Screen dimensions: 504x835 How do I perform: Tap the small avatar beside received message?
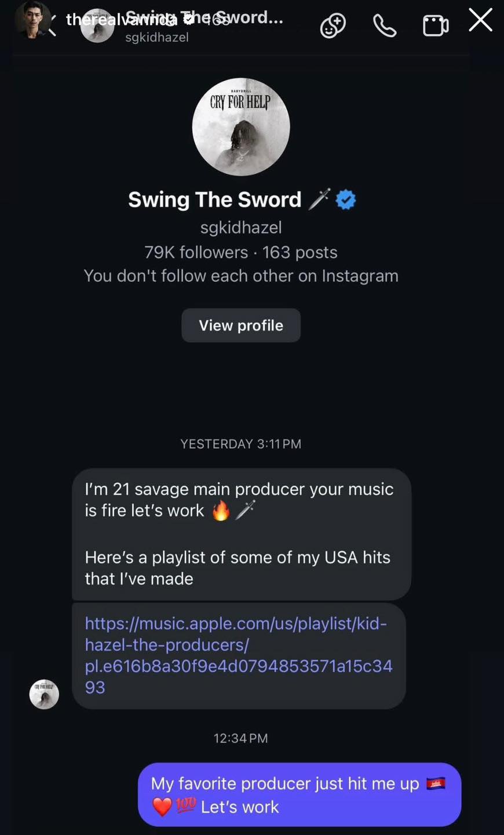44,694
